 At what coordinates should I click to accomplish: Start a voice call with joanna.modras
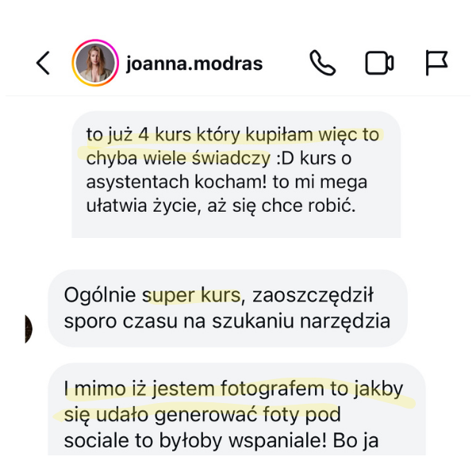pyautogui.click(x=322, y=63)
